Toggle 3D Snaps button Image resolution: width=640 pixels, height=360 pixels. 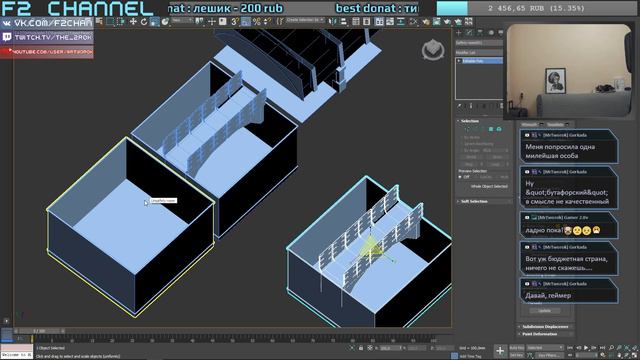tap(235, 22)
